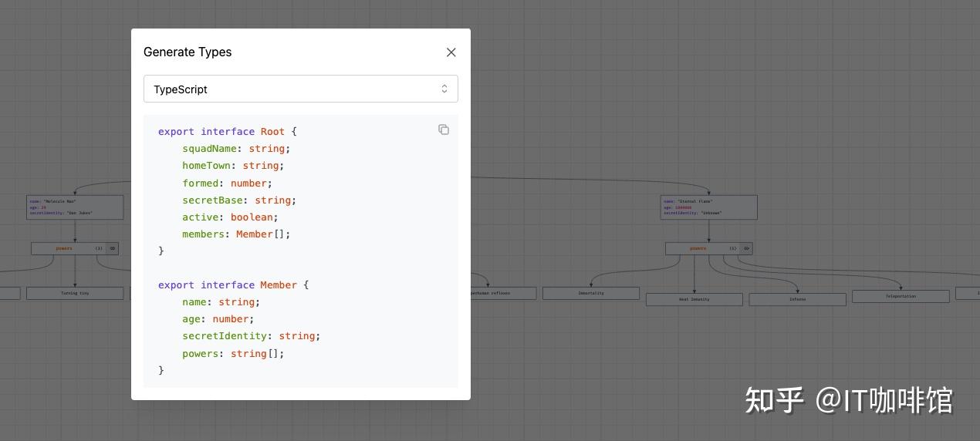Select the Eternal Flame member node

708,207
